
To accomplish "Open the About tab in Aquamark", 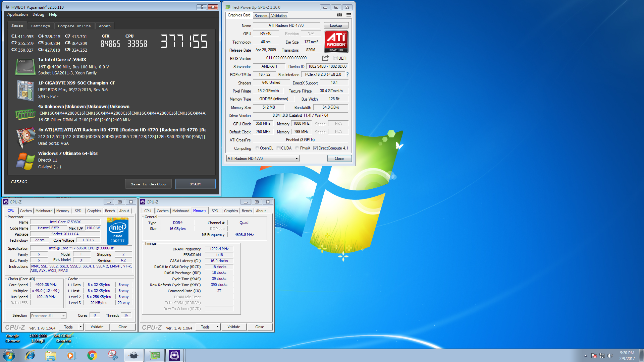I will tap(105, 26).
